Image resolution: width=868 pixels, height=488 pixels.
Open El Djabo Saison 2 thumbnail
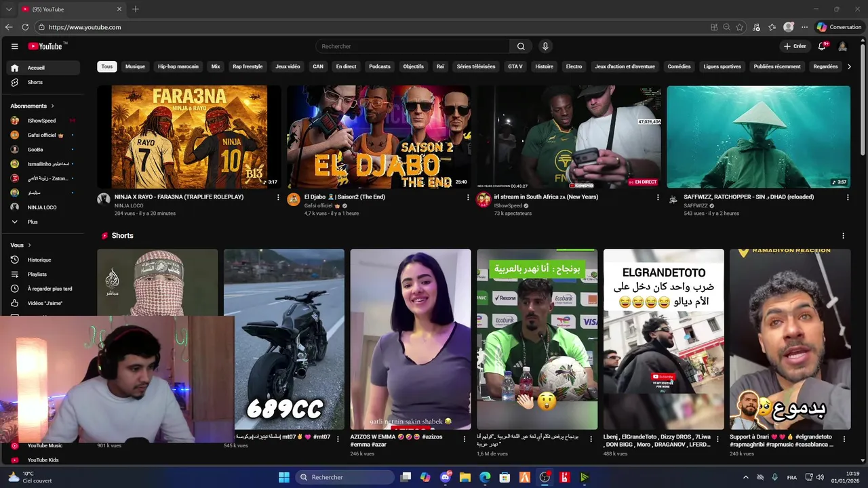378,137
